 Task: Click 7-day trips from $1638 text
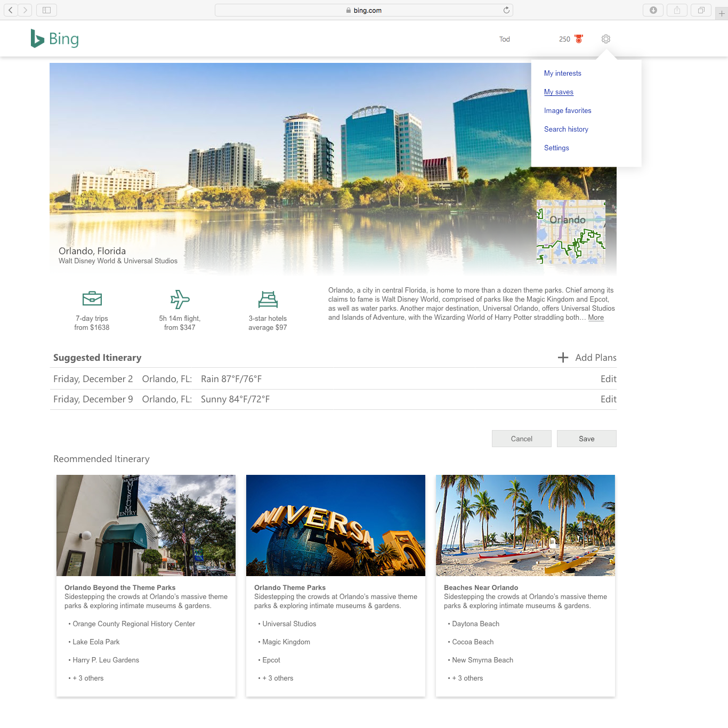click(x=92, y=323)
